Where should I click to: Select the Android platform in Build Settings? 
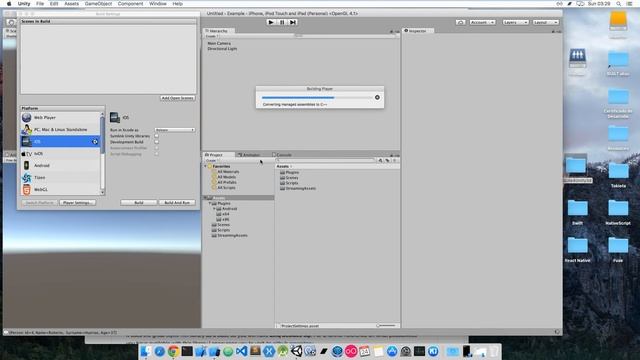coord(60,165)
